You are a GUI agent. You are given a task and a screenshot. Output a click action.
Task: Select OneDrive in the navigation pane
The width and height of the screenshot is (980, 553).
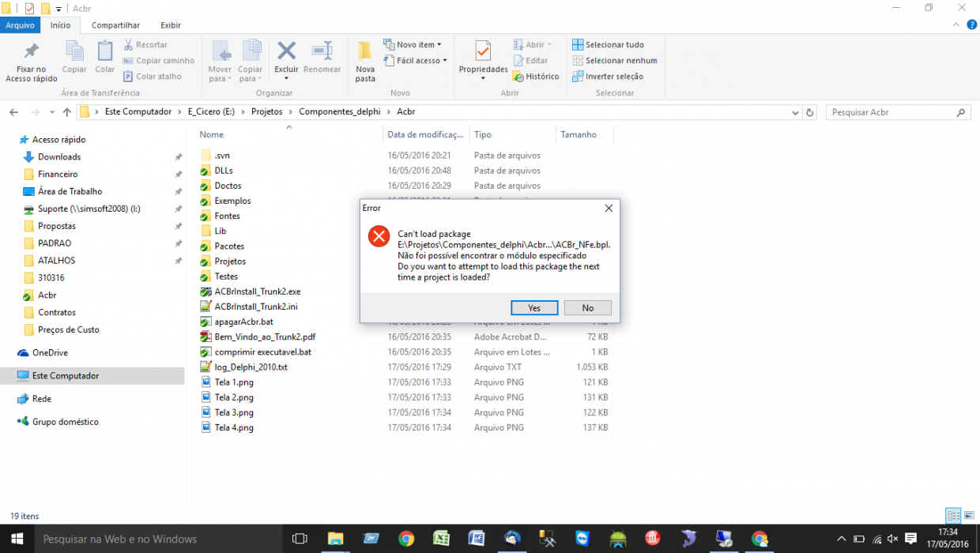pyautogui.click(x=50, y=352)
